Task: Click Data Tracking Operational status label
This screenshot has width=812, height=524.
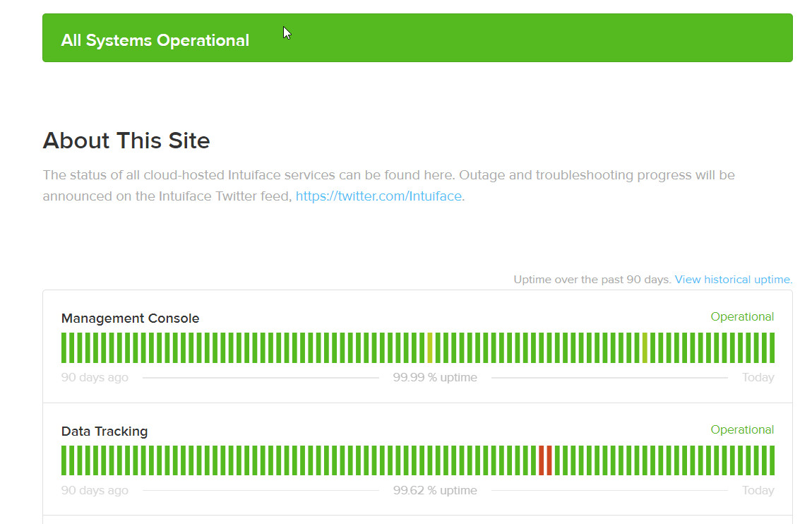Action: (x=742, y=429)
